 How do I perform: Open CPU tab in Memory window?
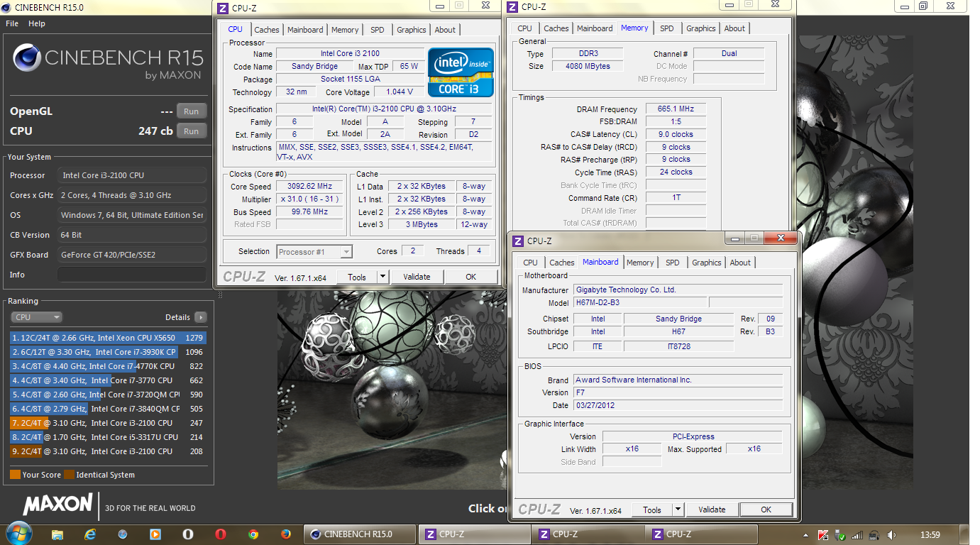click(525, 28)
